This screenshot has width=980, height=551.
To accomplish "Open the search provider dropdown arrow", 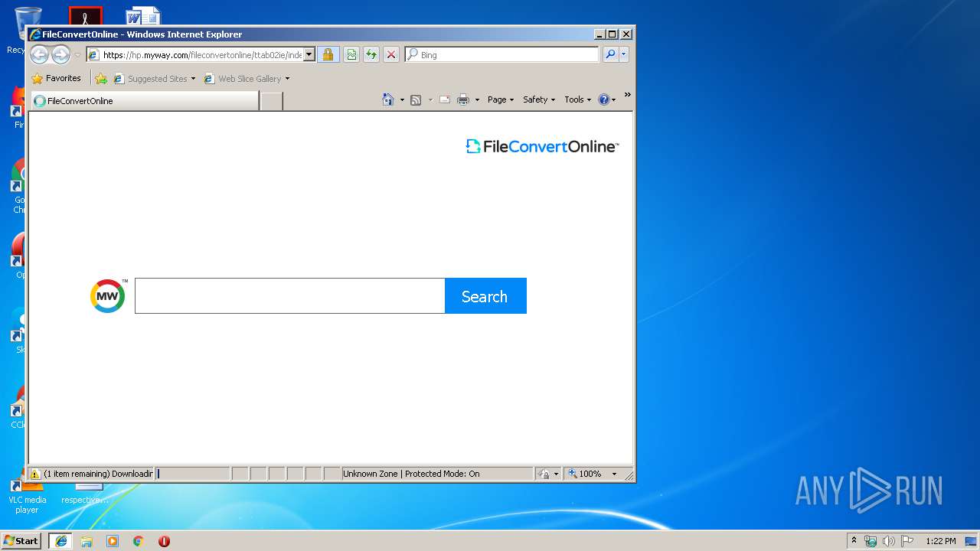I will pyautogui.click(x=624, y=54).
